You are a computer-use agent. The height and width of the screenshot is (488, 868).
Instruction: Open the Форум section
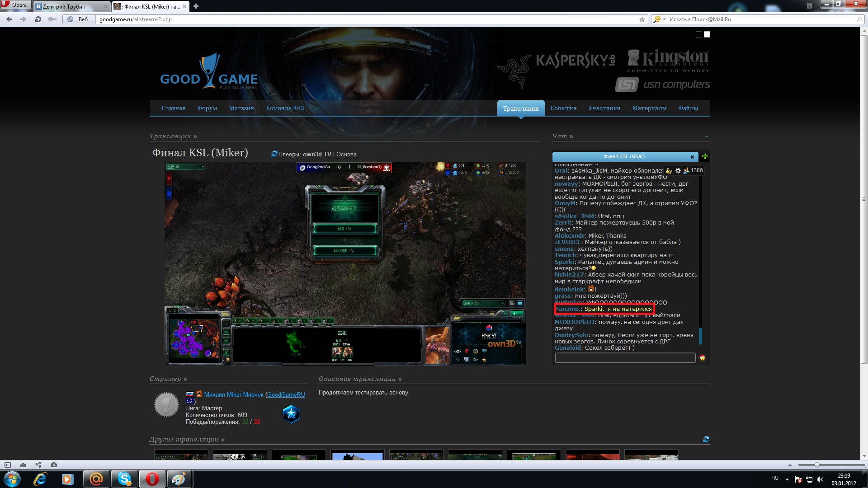coord(207,108)
